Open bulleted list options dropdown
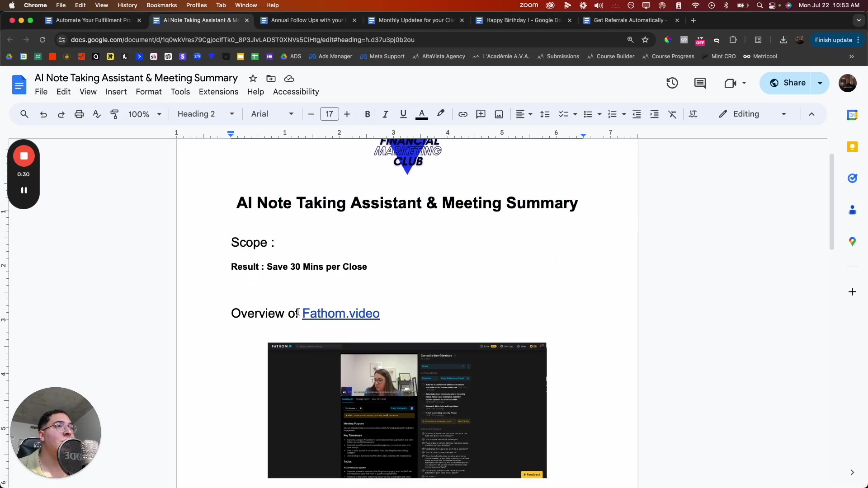The width and height of the screenshot is (868, 488). pos(599,114)
